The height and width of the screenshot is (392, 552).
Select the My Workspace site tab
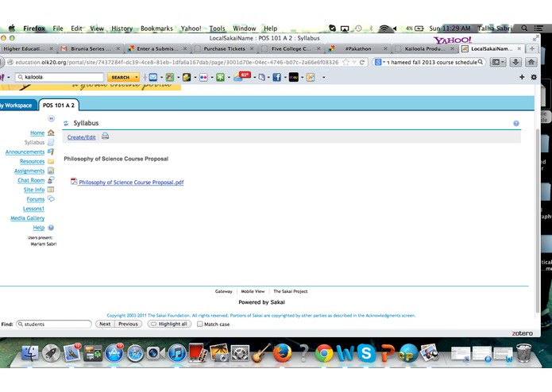[x=17, y=105]
